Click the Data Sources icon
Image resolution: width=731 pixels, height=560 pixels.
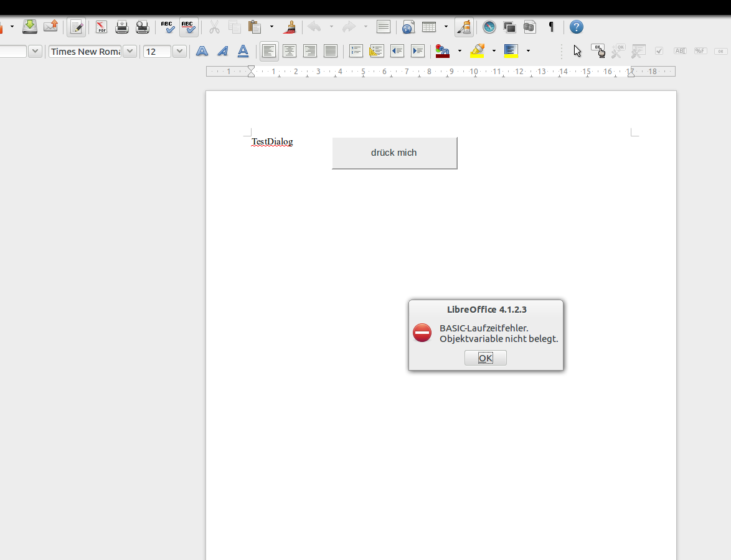(x=530, y=27)
